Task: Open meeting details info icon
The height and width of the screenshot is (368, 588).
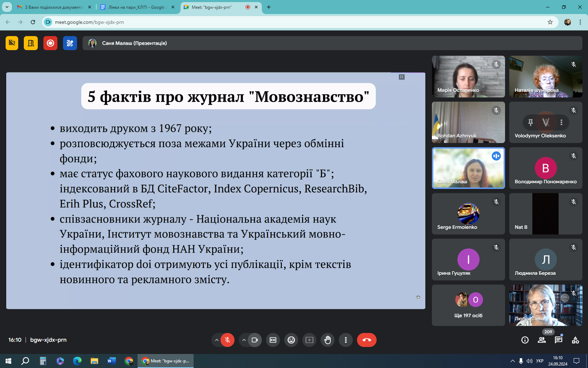Action: coord(525,340)
